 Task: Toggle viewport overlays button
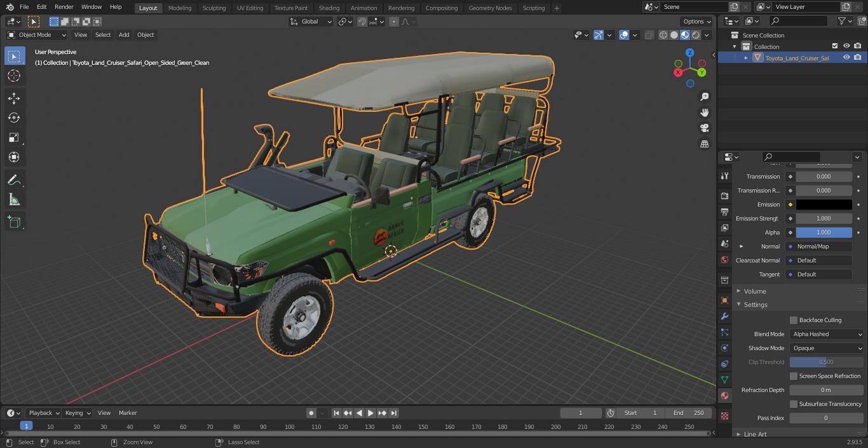pyautogui.click(x=624, y=35)
